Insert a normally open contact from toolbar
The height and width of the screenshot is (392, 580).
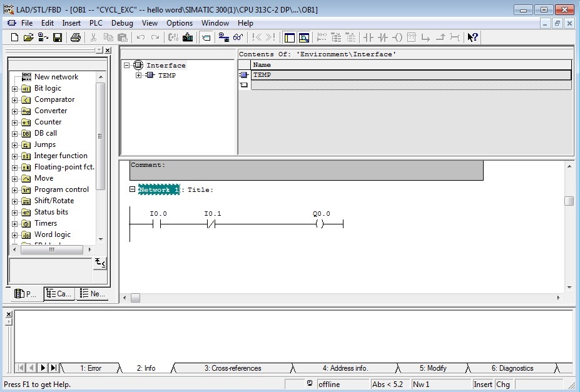(x=369, y=38)
